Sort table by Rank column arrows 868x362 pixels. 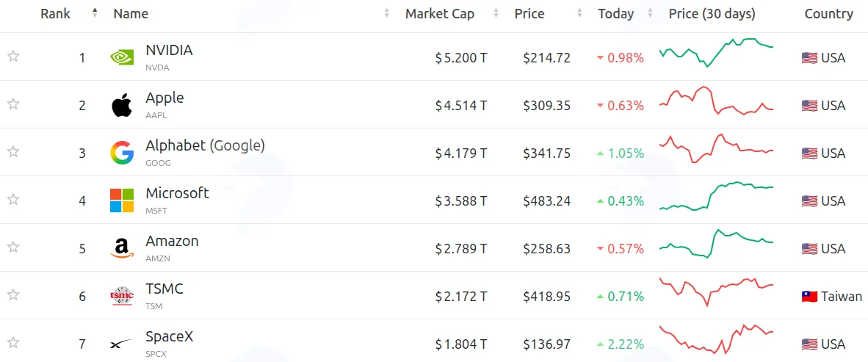(95, 12)
